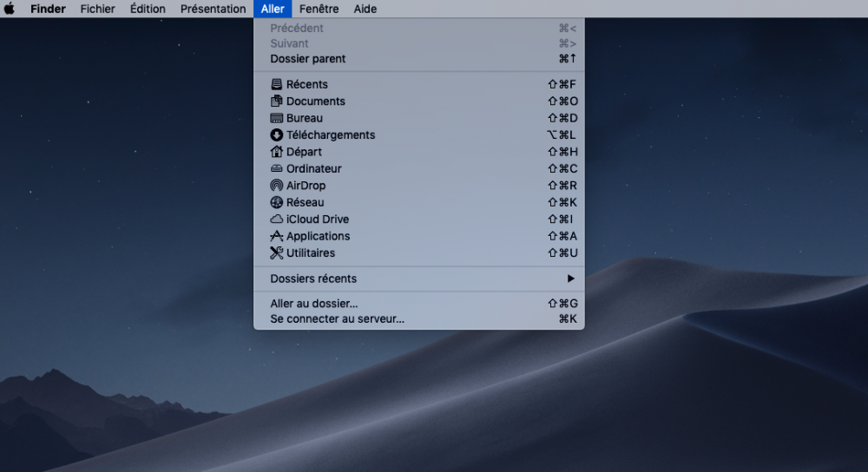Choose the Ordinateur label
The width and height of the screenshot is (868, 472).
[314, 169]
